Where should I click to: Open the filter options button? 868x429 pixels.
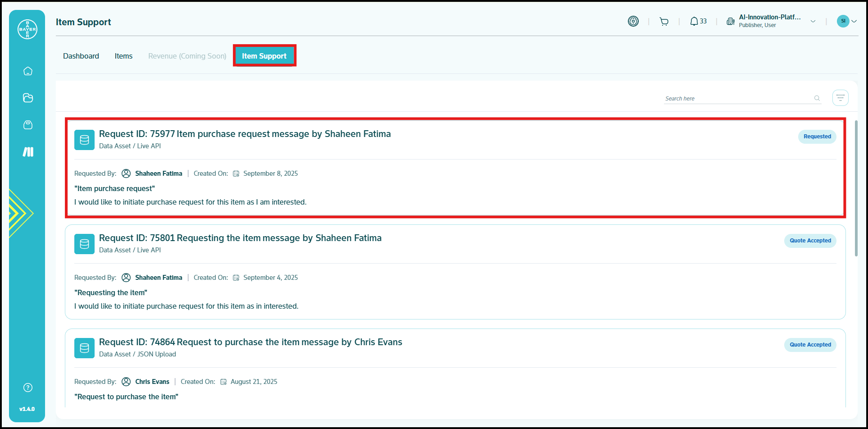coord(840,98)
